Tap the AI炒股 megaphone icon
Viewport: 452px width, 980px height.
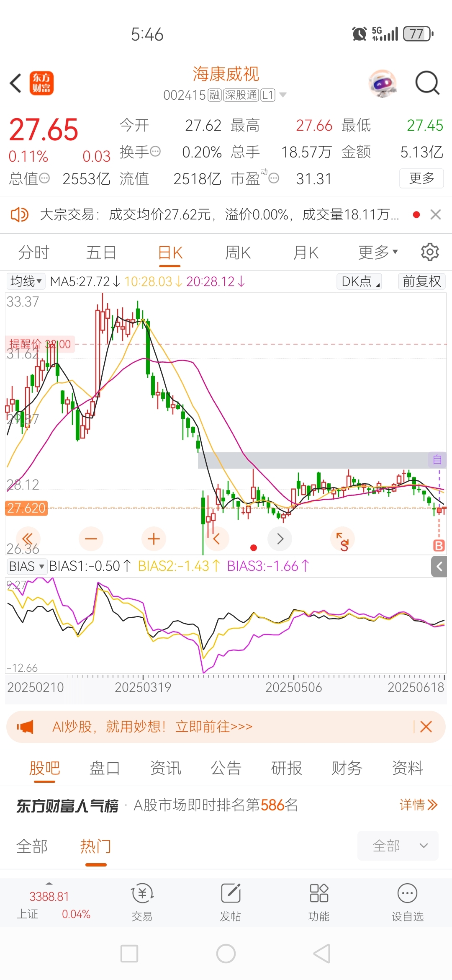25,727
